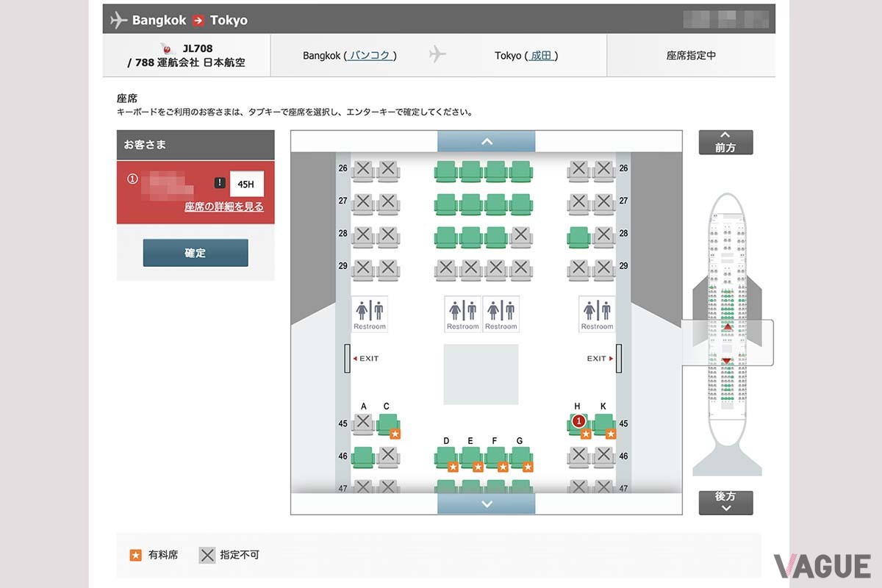Pick green seat 46A by the window
882x588 pixels.
click(363, 457)
